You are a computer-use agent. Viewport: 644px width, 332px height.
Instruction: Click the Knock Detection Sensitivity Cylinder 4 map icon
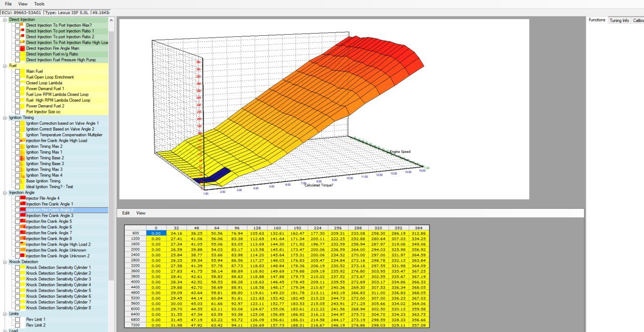click(x=23, y=285)
